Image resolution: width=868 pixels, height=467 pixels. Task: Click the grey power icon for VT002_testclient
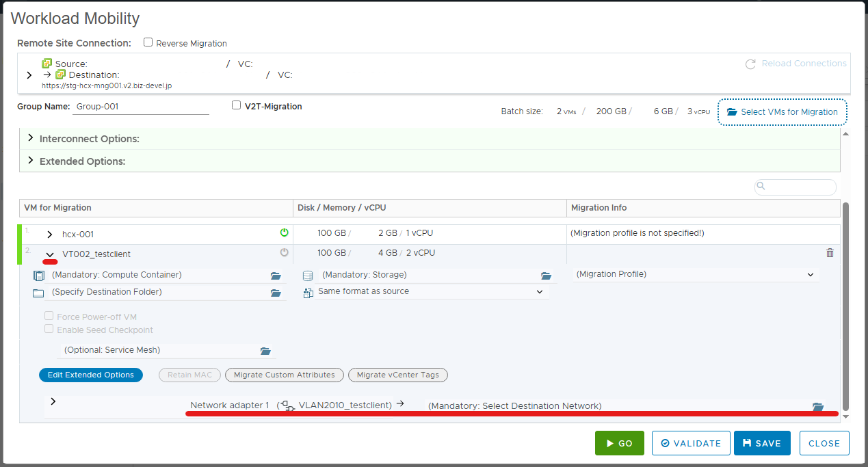(285, 253)
